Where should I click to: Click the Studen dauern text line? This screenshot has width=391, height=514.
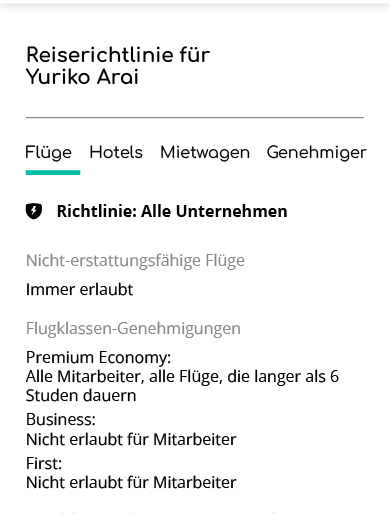click(81, 396)
